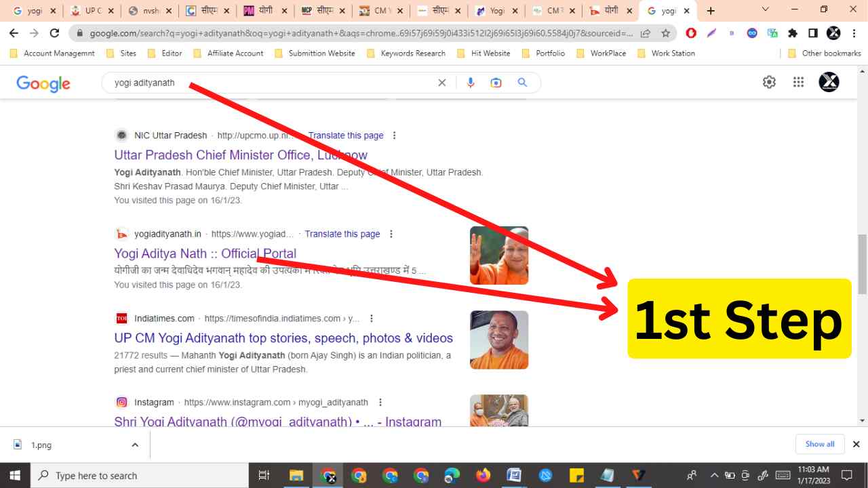This screenshot has height=488, width=868.
Task: Activate voice search with the microphone icon
Action: 471,82
